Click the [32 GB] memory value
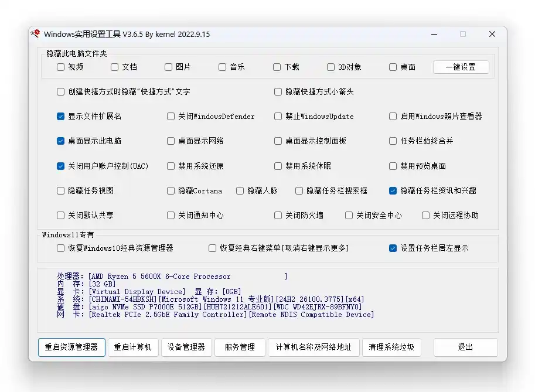535x392 pixels. tap(103, 284)
